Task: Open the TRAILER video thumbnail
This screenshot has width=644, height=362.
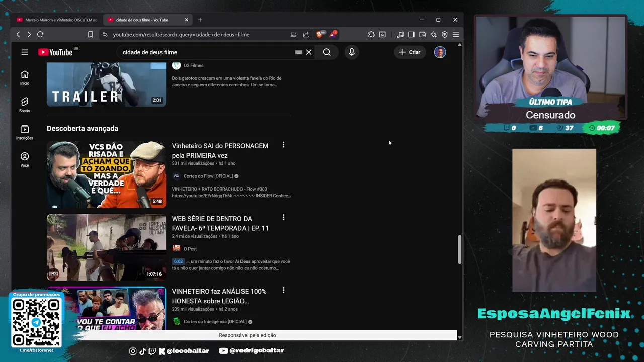Action: [x=106, y=84]
